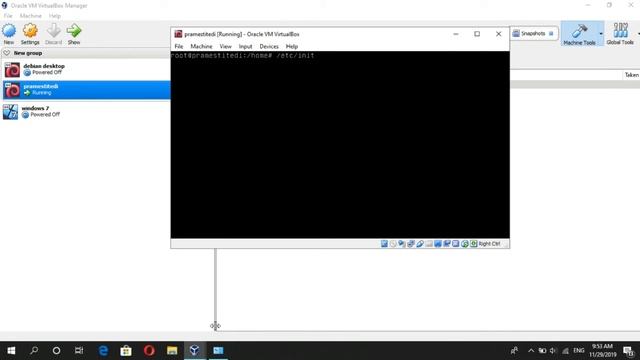Screen dimensions: 640x360
Task: Click optical disc status icon
Action: [393, 244]
